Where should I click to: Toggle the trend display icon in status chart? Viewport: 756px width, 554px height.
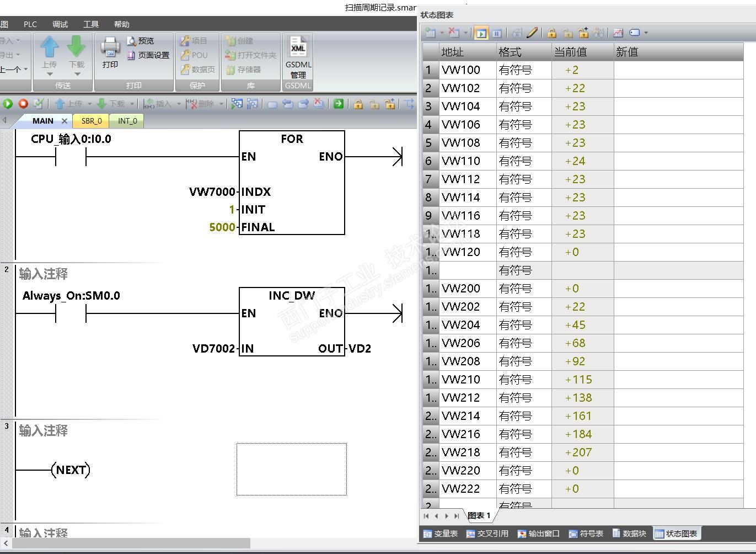618,33
